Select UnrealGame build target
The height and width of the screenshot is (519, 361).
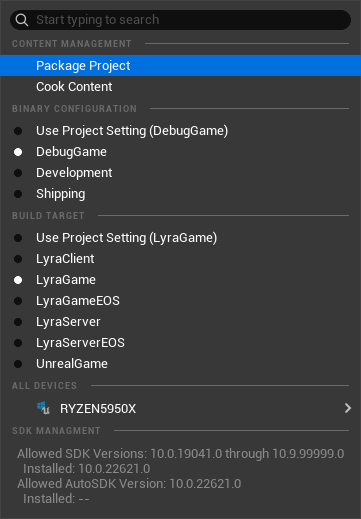pos(180,364)
